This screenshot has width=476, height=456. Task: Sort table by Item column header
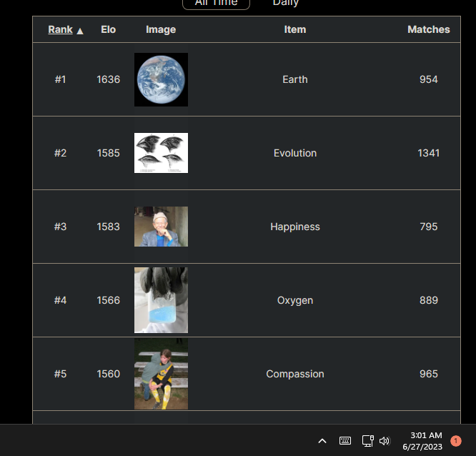[294, 29]
